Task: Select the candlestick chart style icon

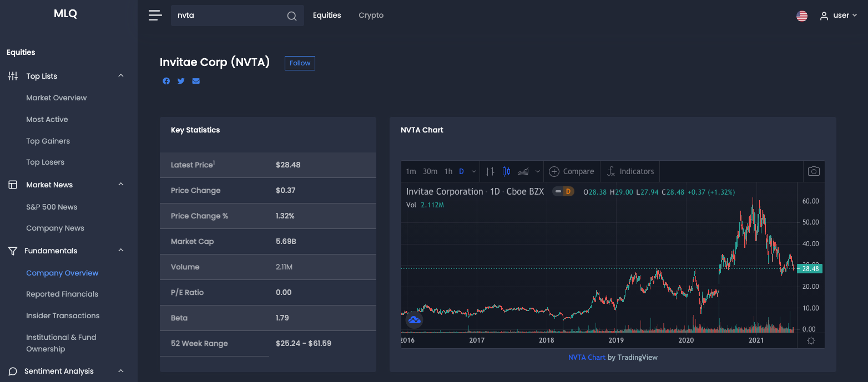Action: [506, 171]
